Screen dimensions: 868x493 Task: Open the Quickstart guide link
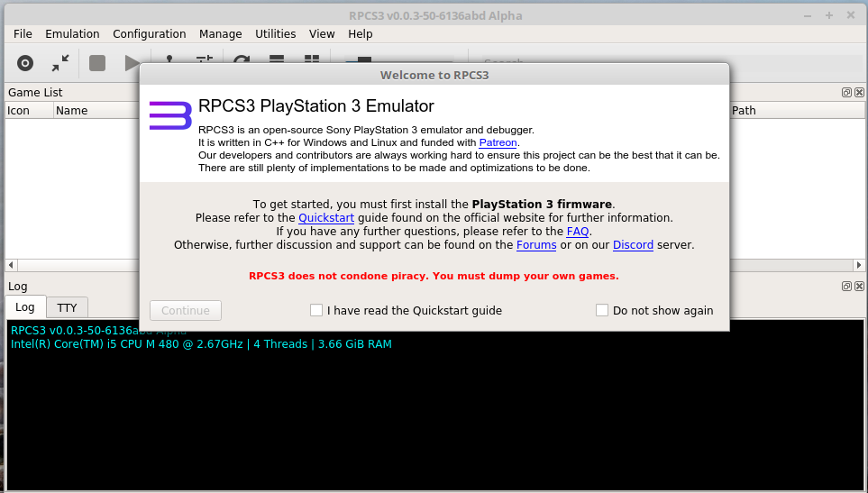pyautogui.click(x=326, y=218)
